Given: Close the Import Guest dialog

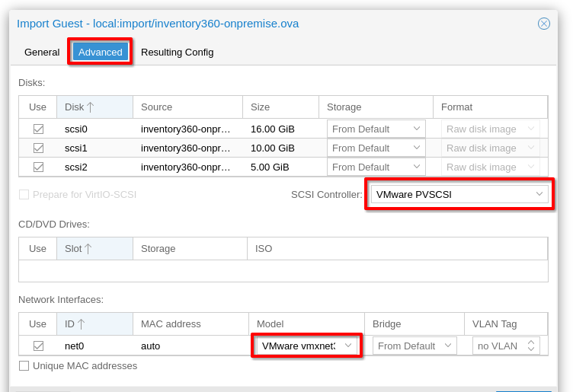Looking at the screenshot, I should coord(543,24).
